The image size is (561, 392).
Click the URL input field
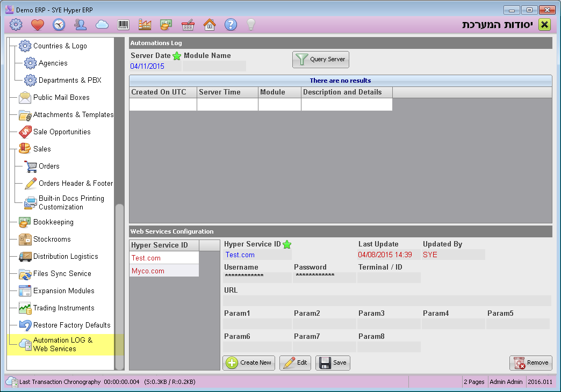click(387, 301)
